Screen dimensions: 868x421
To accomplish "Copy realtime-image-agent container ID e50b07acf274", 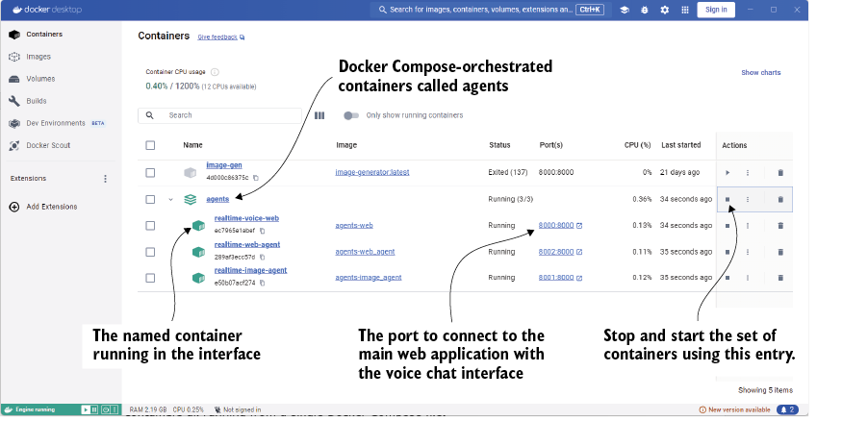I will pos(263,283).
